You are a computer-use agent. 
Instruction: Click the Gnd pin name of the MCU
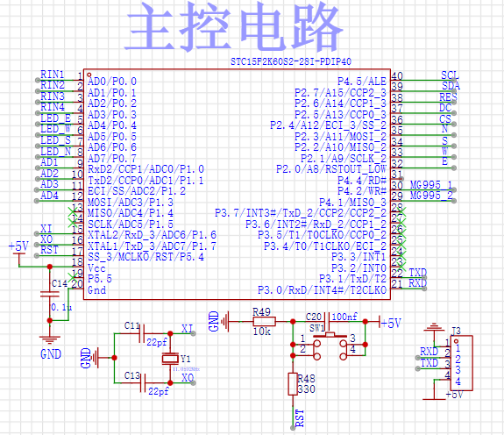[96, 290]
